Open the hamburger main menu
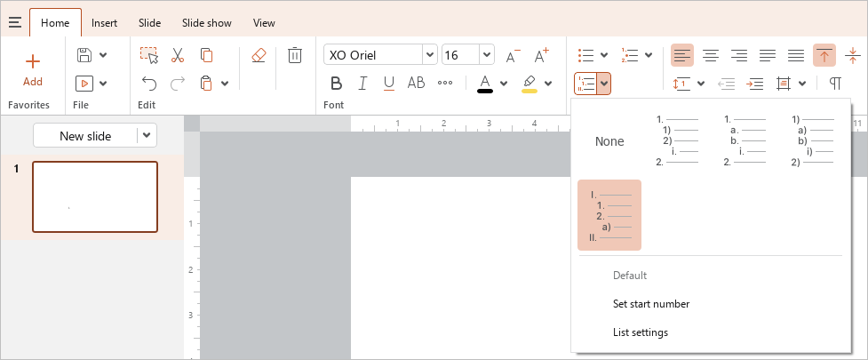The image size is (868, 360). click(15, 23)
